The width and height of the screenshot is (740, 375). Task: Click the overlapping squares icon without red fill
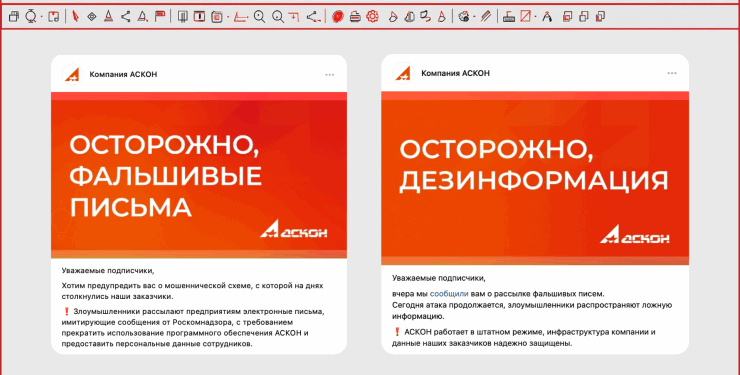[x=584, y=17]
